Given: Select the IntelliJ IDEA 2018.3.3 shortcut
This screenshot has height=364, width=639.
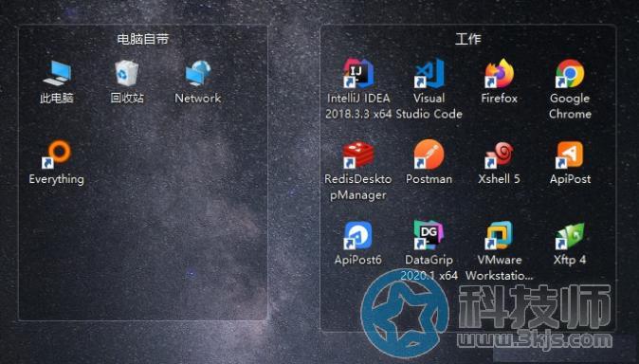Looking at the screenshot, I should tap(358, 73).
